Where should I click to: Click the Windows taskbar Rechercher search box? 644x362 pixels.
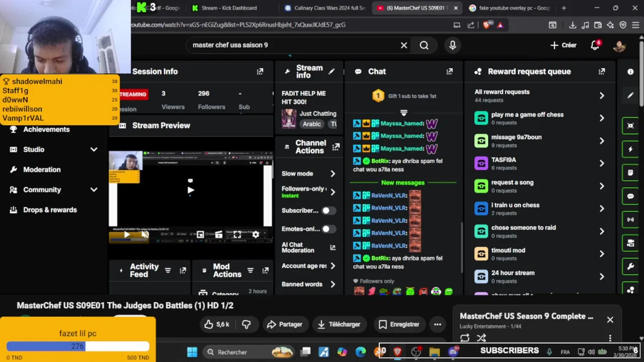coord(249,352)
